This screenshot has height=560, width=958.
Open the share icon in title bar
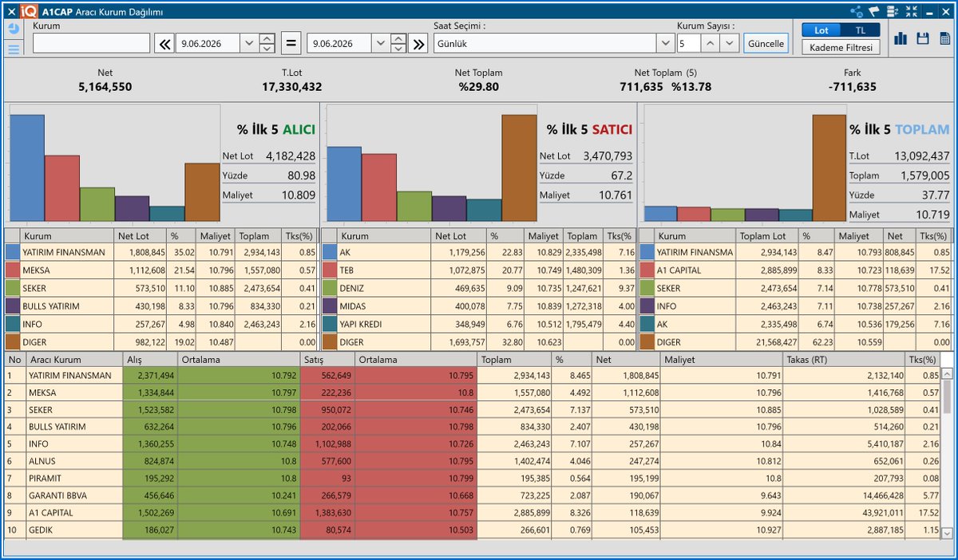tap(857, 11)
